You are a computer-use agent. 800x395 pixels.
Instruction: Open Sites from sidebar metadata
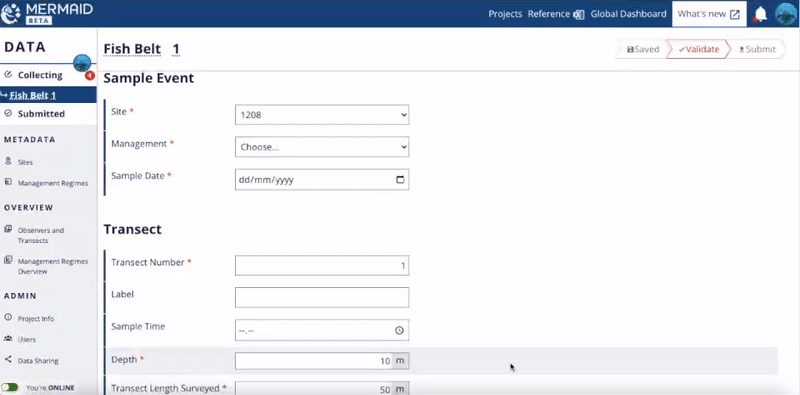[x=25, y=162]
